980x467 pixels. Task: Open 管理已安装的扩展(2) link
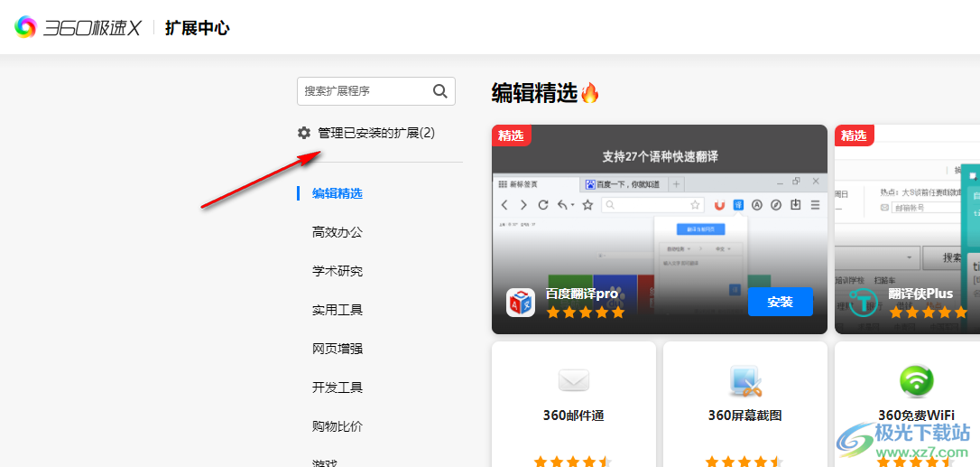(376, 133)
